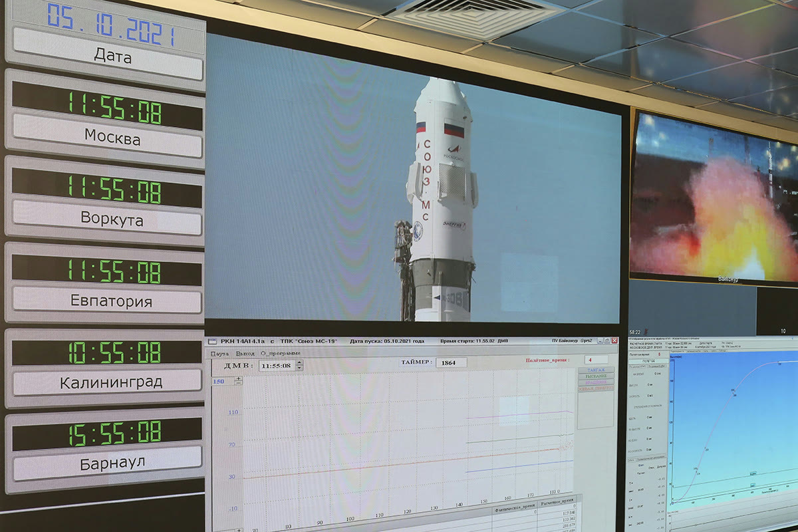This screenshot has height=532, width=798.
Task: Click the ТАЙМЕР field showing 1864
Action: pyautogui.click(x=451, y=362)
